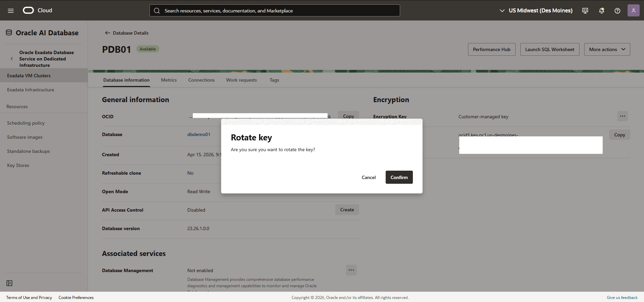Click the Customer-managed key text

tap(483, 117)
